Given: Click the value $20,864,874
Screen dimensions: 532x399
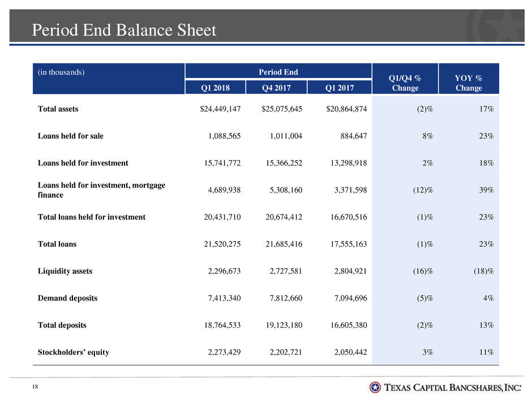Looking at the screenshot, I should 346,109.
